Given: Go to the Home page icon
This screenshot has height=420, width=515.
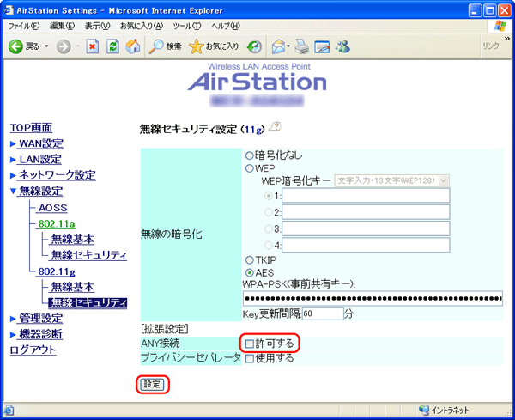Looking at the screenshot, I should (x=133, y=46).
